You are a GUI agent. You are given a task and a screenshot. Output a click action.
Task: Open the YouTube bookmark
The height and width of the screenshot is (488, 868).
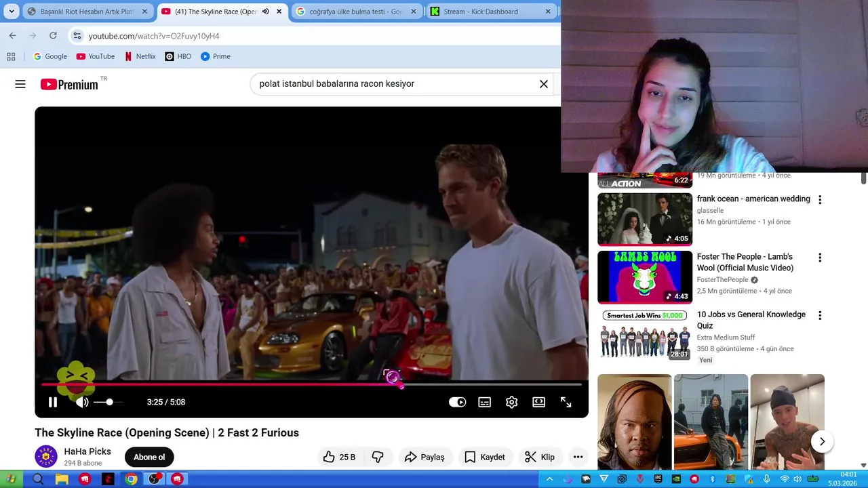95,56
